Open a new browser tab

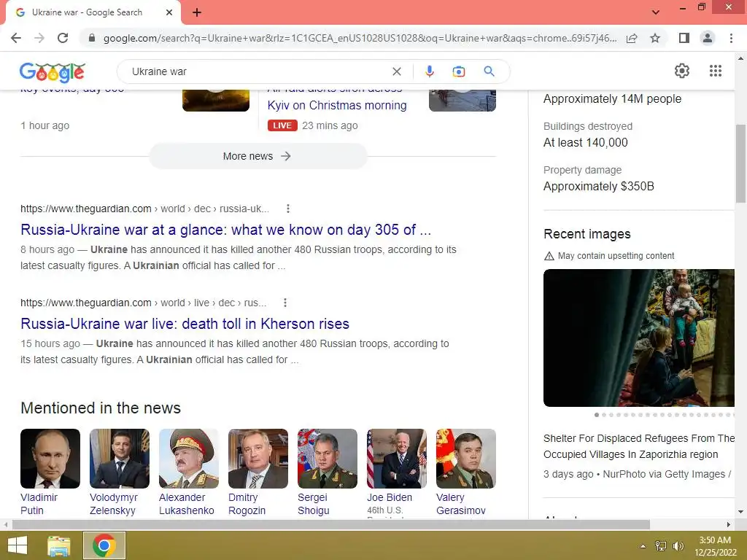tap(197, 12)
